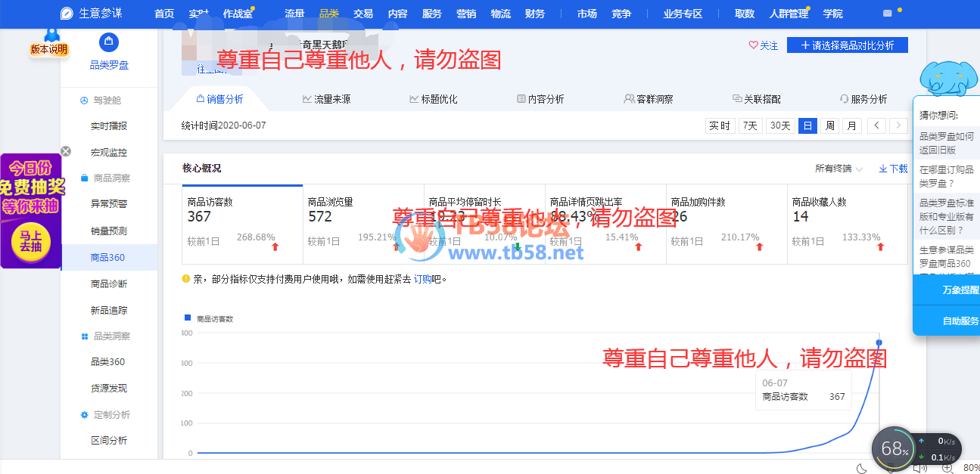This screenshot has height=474, width=980.
Task: Click the 生意参谋 logo icon
Action: [67, 14]
